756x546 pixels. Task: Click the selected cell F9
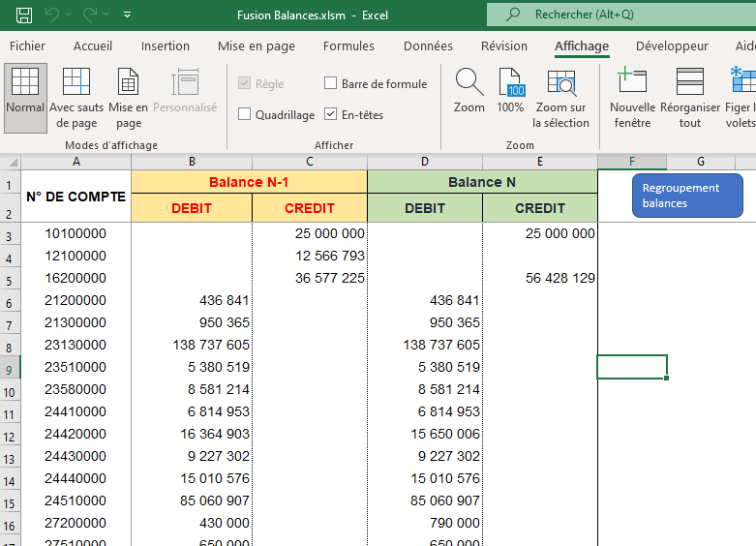[632, 368]
